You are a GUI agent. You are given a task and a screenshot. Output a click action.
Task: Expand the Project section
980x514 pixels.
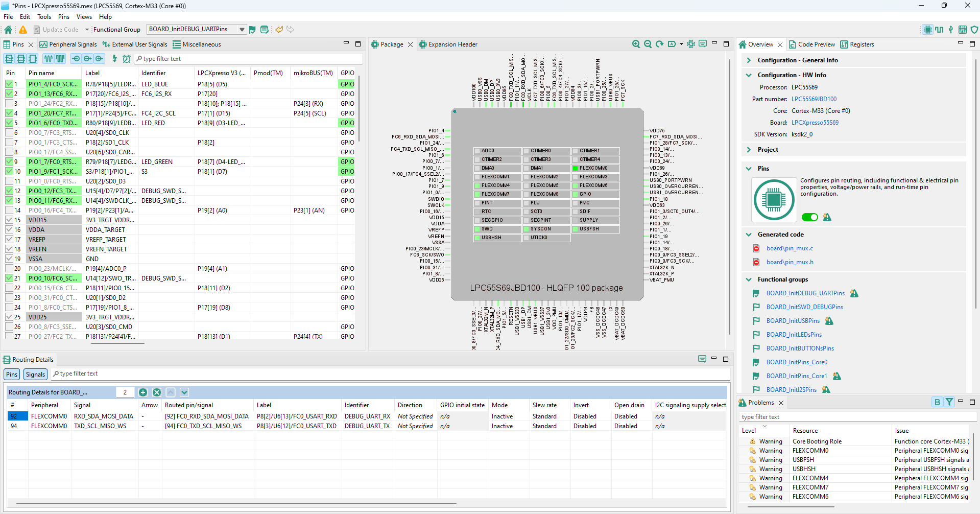click(x=749, y=150)
